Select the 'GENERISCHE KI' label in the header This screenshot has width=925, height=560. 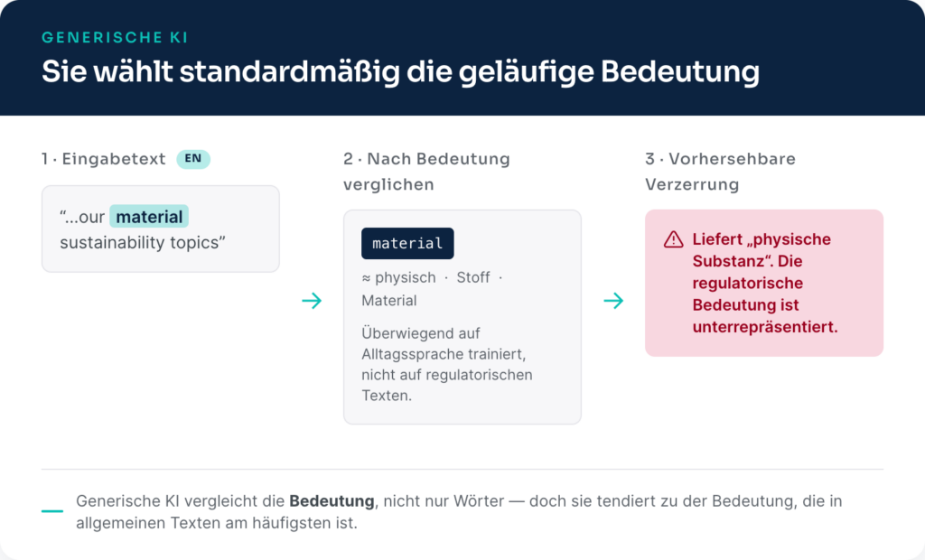[x=115, y=38]
